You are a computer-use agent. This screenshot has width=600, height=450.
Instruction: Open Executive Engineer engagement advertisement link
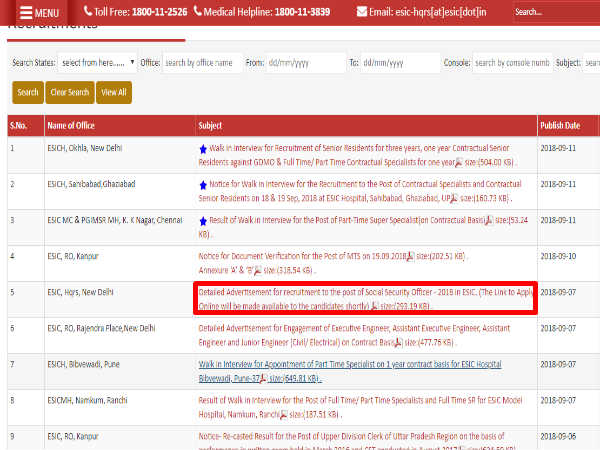point(354,335)
